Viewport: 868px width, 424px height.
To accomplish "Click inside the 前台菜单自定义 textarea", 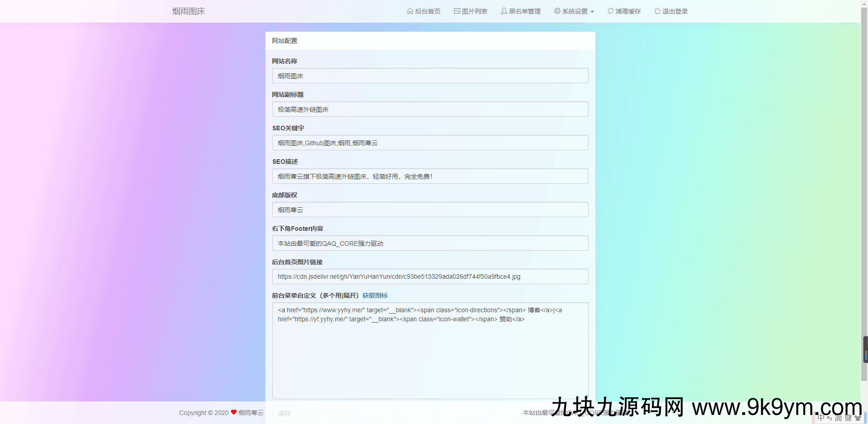I will pos(430,353).
